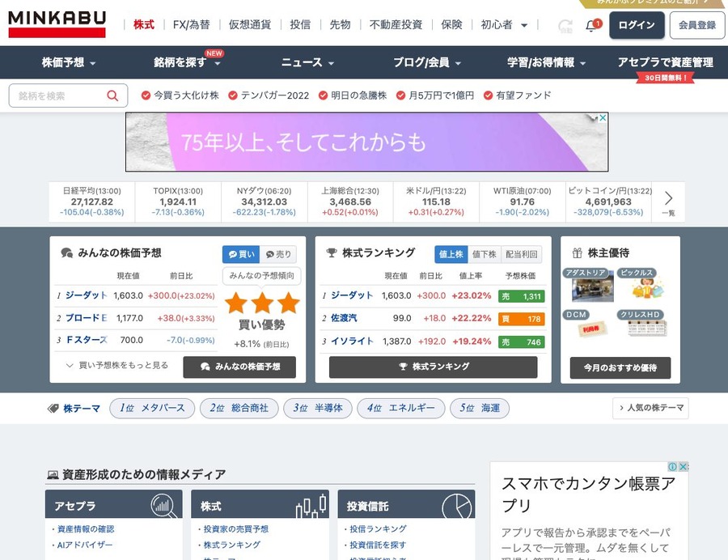
Task: Click gift icon beside 株主優待 heading
Action: point(577,253)
